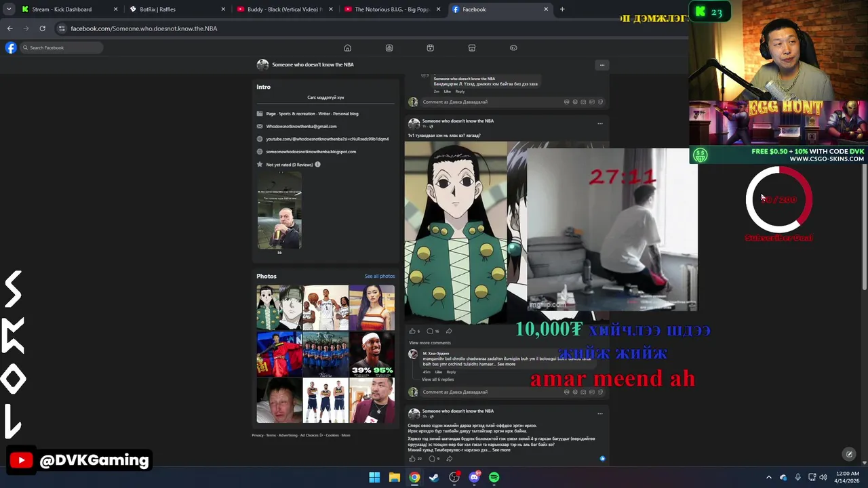Share the bottom Spurs post
Screen dimensions: 868x488
449,459
